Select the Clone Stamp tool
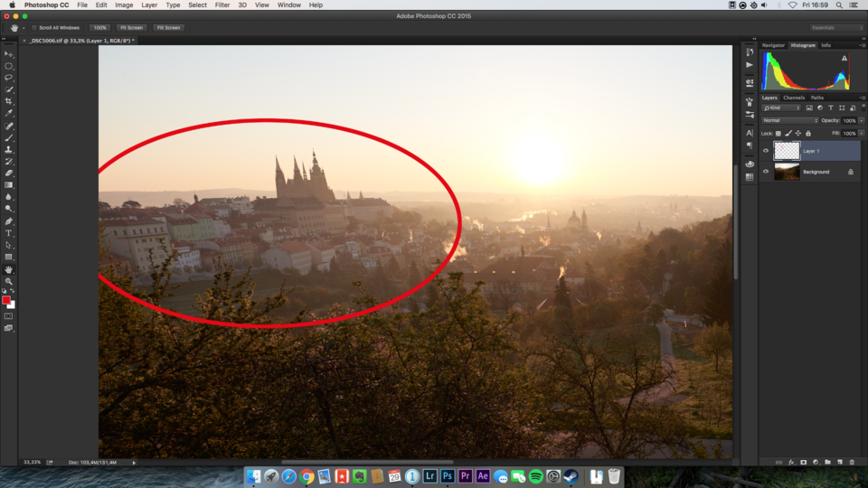Image resolution: width=868 pixels, height=488 pixels. (9, 149)
